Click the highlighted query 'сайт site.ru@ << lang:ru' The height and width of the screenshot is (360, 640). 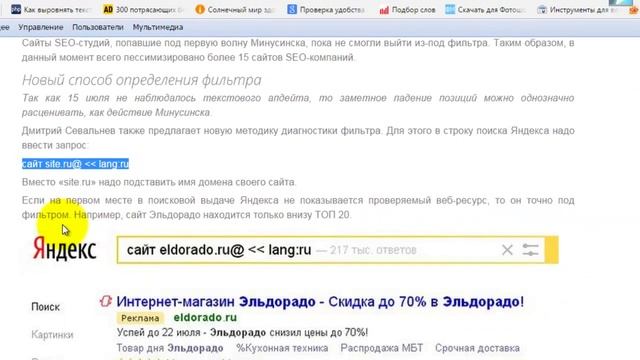(76, 164)
